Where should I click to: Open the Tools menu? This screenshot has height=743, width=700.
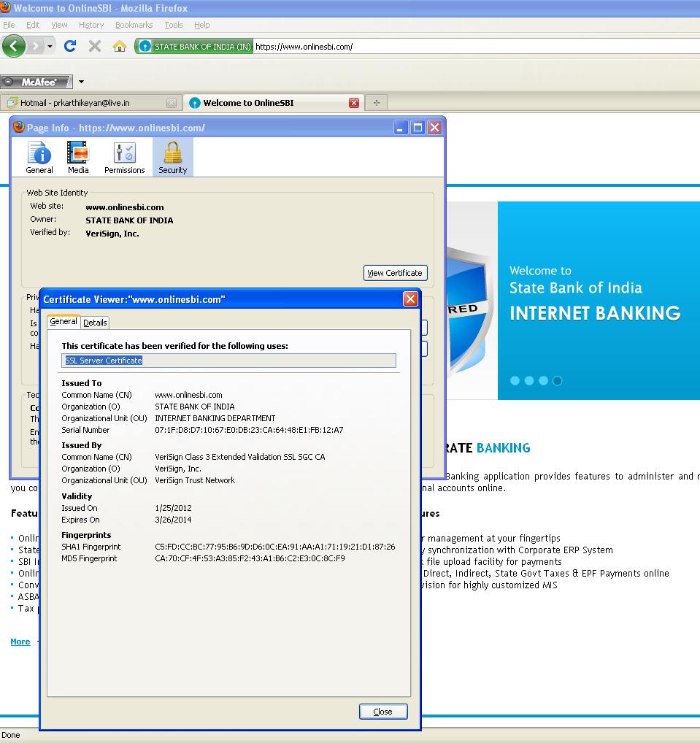pos(174,25)
